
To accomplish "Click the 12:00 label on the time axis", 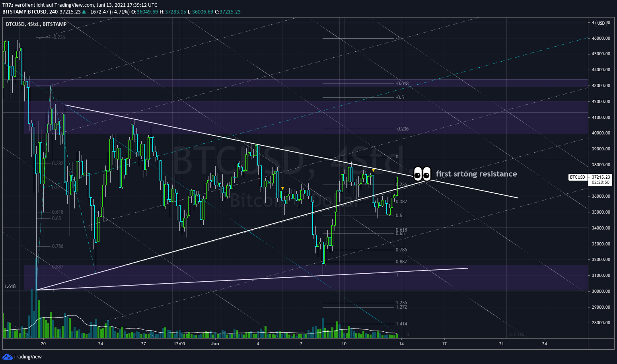I will pos(179,344).
